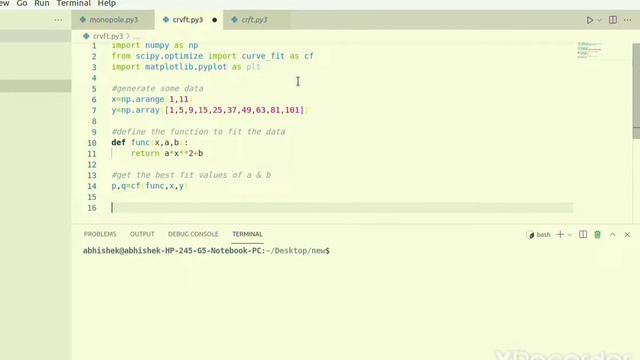Open the Run menu

(x=42, y=3)
